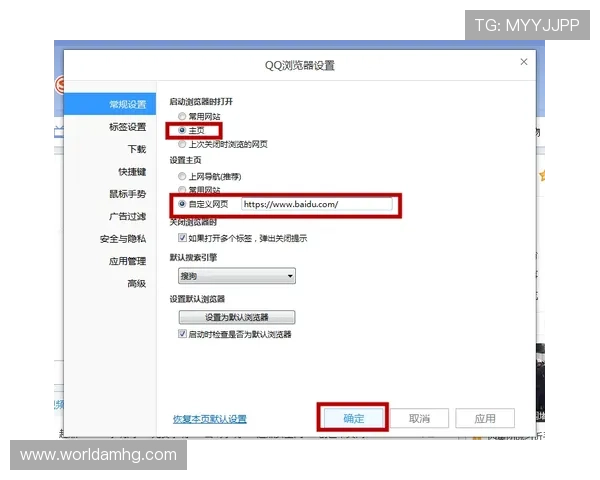
Task: Select 常用网站 startup radio option
Action: point(182,116)
